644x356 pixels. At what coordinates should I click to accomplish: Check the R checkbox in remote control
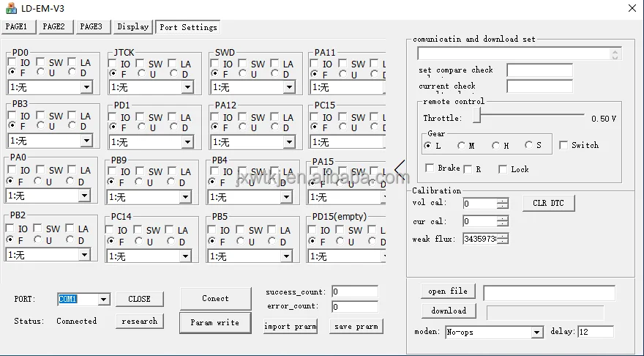[x=468, y=169]
